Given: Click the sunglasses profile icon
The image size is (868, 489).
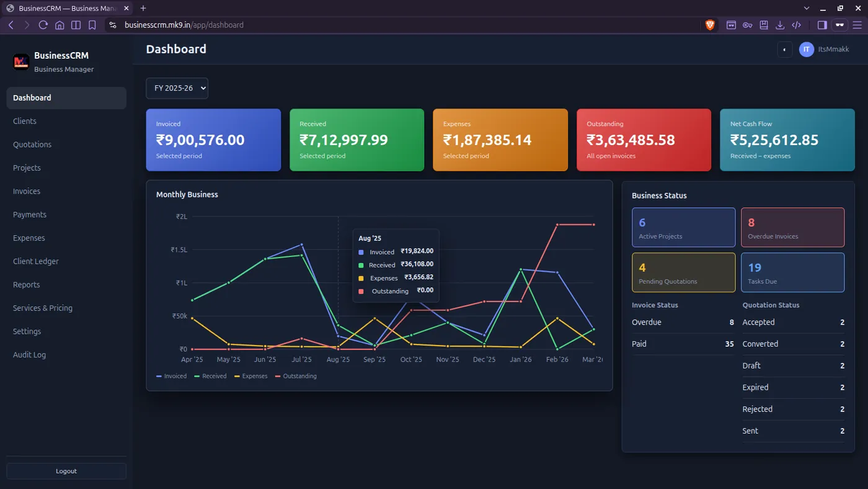Looking at the screenshot, I should click(x=840, y=25).
